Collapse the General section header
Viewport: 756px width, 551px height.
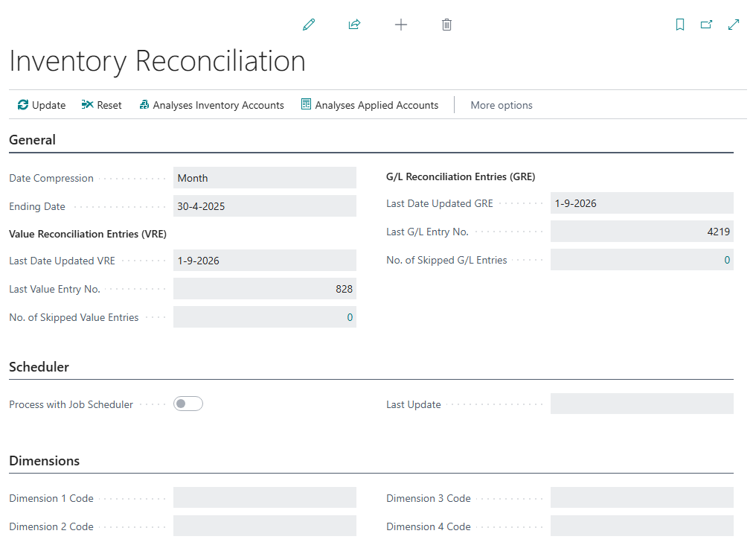32,140
